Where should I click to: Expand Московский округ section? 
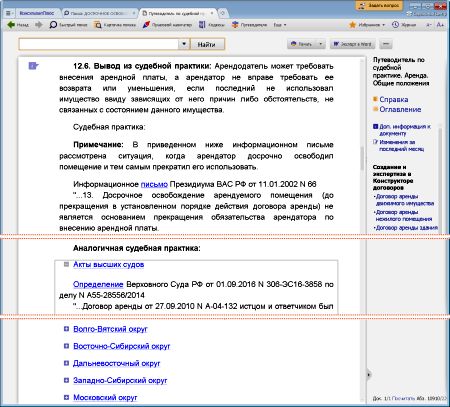pyautogui.click(x=66, y=397)
